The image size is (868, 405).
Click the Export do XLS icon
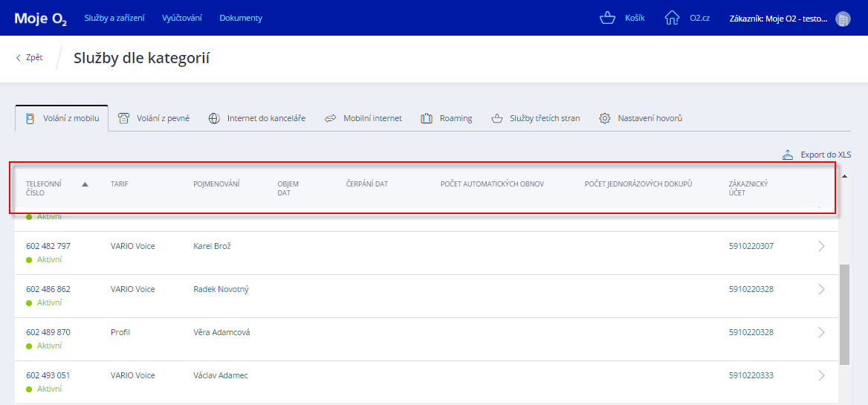tap(788, 155)
